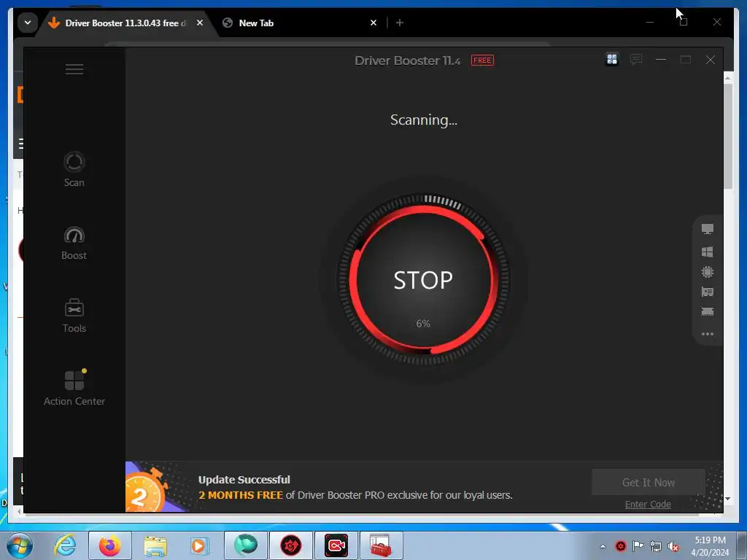
Task: Open Windows Media Player from taskbar
Action: 200,545
